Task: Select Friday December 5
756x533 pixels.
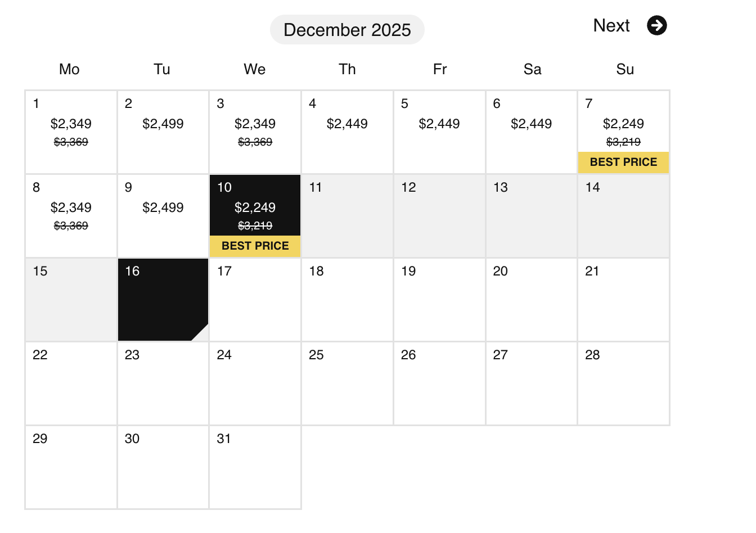Action: [x=439, y=132]
